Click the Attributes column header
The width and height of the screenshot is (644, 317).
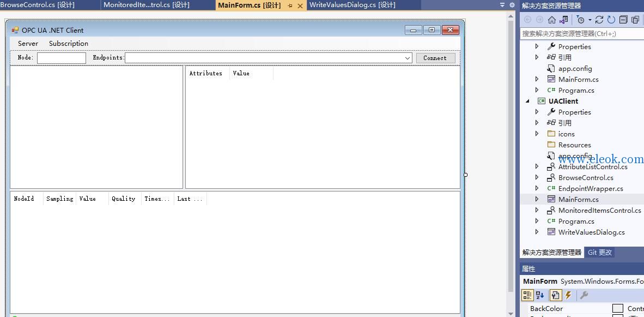208,73
